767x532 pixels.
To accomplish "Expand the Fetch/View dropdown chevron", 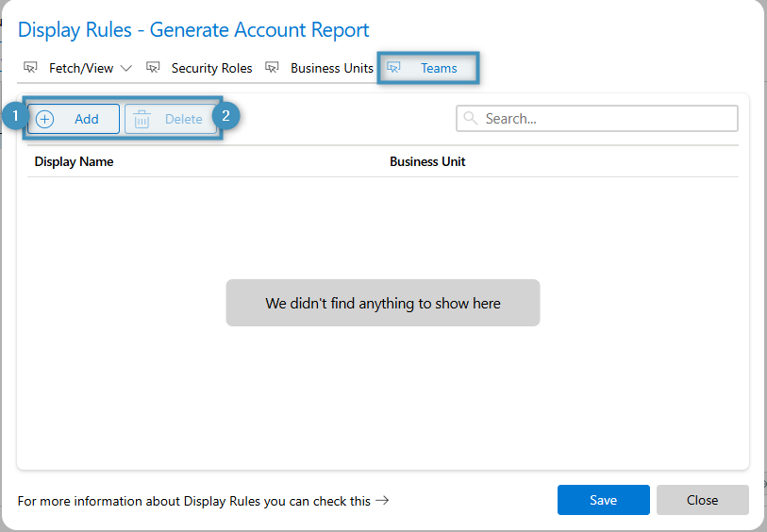I will (126, 68).
